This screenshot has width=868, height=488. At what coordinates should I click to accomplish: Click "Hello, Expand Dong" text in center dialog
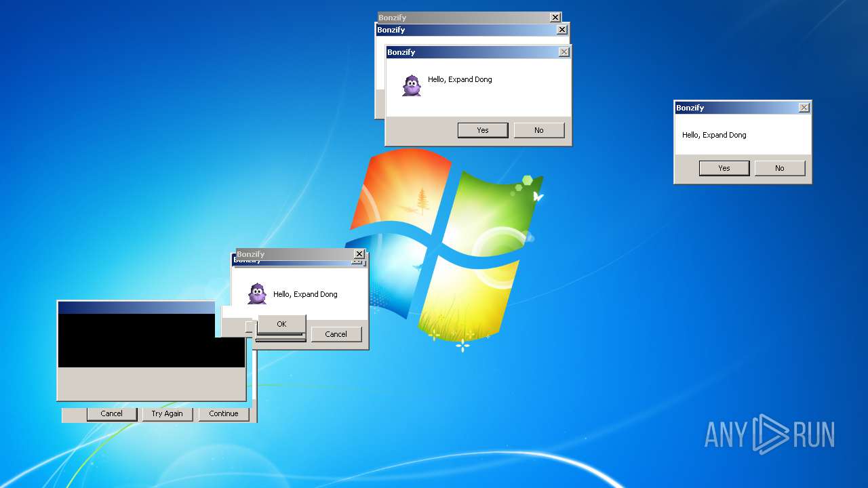tap(305, 294)
